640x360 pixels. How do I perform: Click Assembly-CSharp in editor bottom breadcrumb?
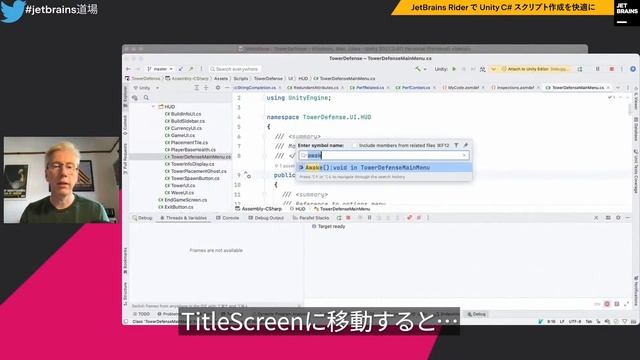tap(258, 209)
